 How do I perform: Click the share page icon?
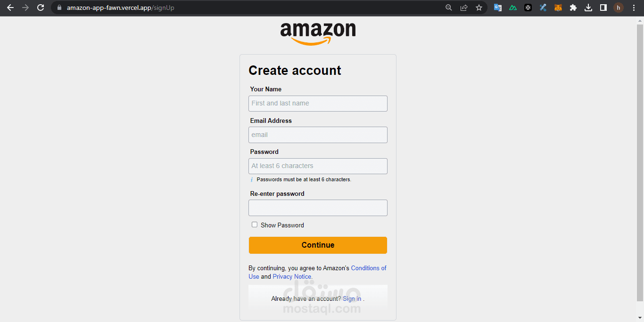(464, 8)
